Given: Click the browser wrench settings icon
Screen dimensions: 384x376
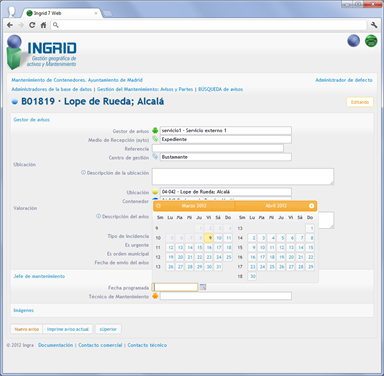Looking at the screenshot, I should pos(374,25).
